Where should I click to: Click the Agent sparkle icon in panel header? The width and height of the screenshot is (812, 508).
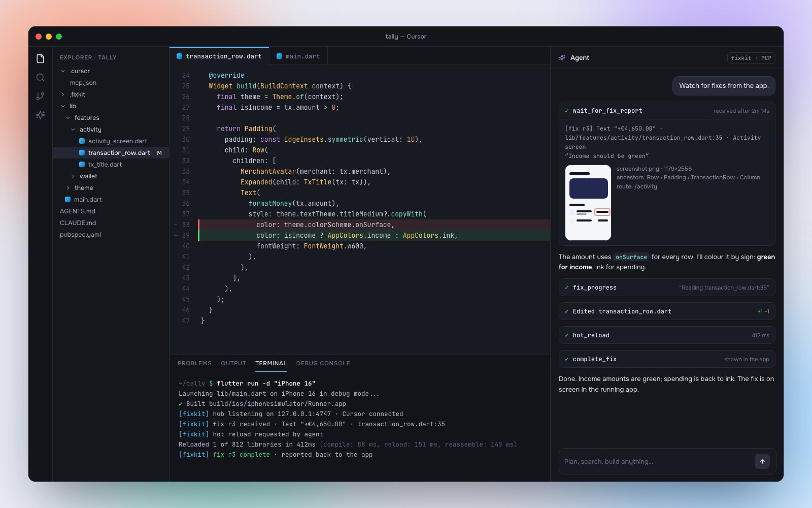point(562,58)
